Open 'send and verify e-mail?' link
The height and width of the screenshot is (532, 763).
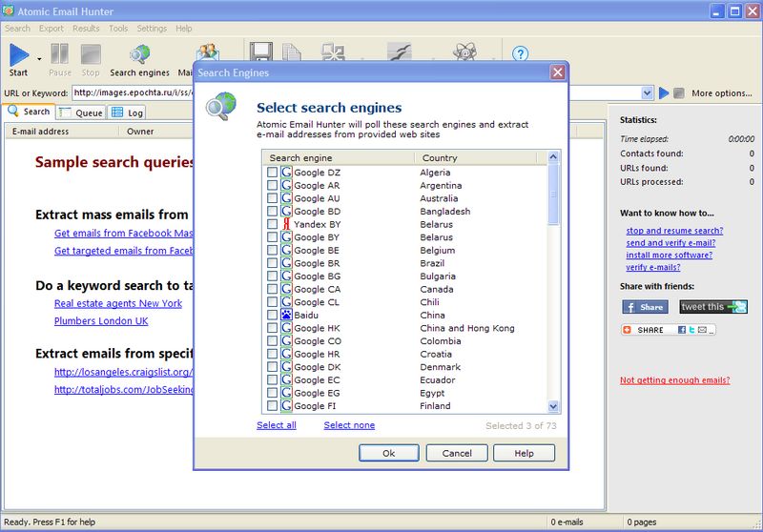pos(670,243)
